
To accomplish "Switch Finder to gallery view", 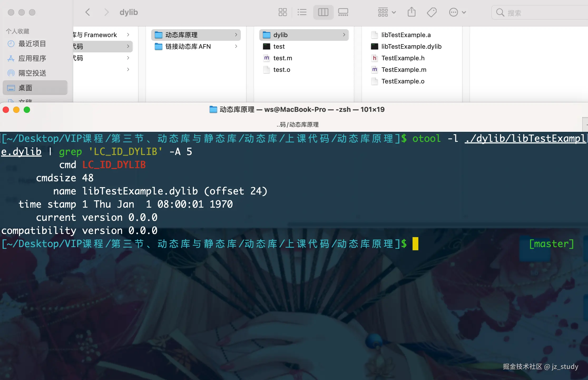I will [x=343, y=12].
